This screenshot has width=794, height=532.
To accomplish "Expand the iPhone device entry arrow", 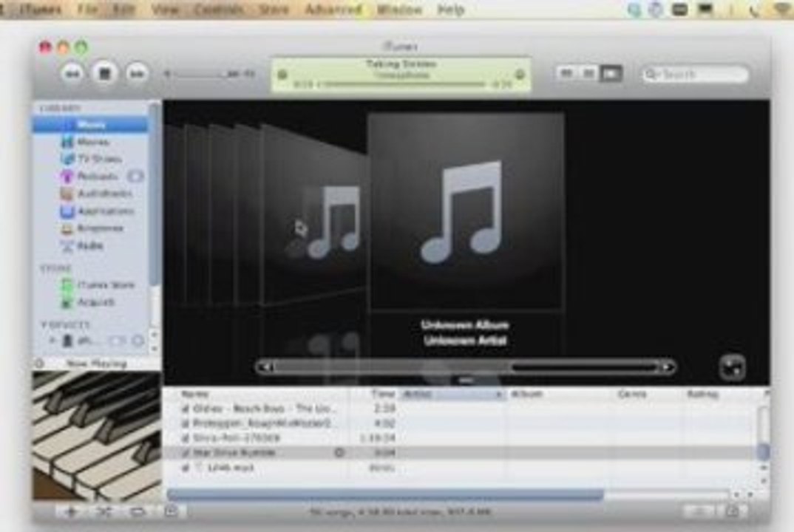I will [52, 341].
